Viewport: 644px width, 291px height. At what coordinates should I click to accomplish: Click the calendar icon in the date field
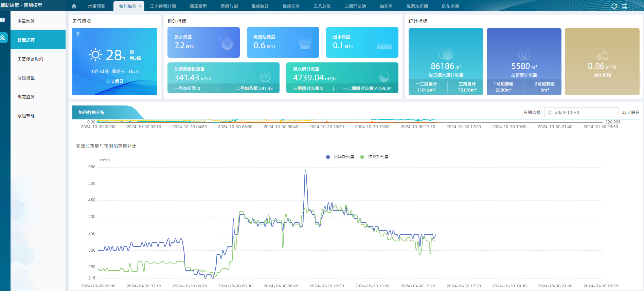550,113
